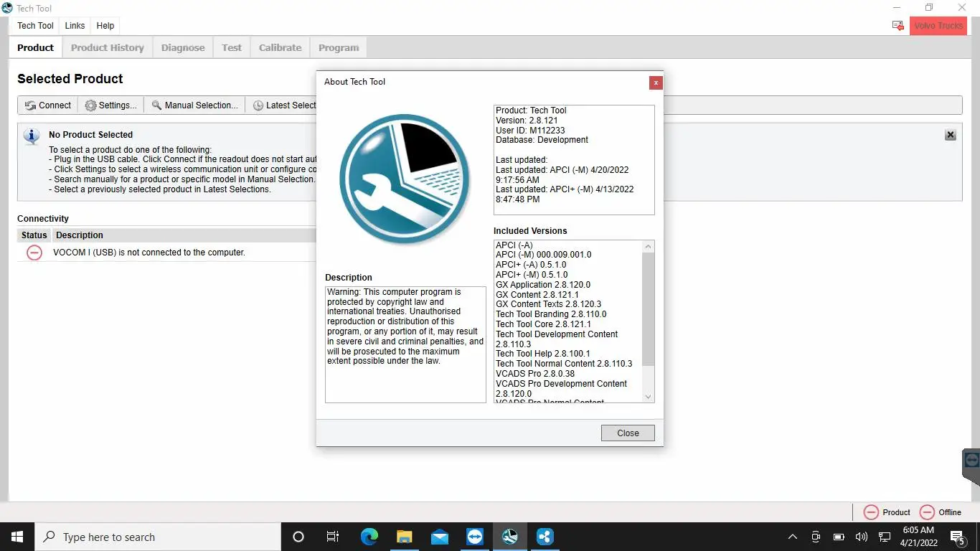Dismiss the No Product Selected message
The height and width of the screenshot is (551, 980).
coord(950,134)
